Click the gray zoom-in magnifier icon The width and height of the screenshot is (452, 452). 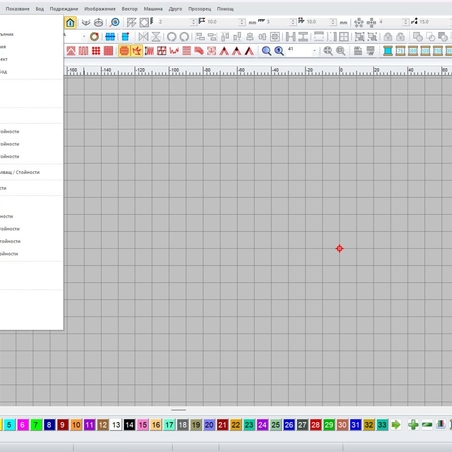(x=328, y=51)
